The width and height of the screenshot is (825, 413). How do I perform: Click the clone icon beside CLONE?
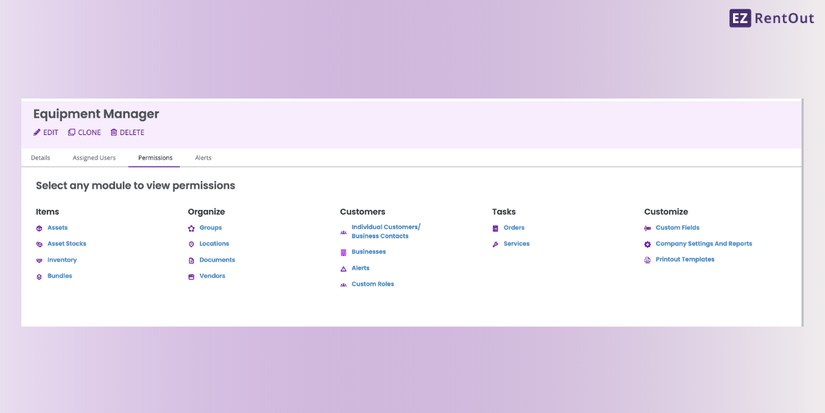[x=72, y=133]
